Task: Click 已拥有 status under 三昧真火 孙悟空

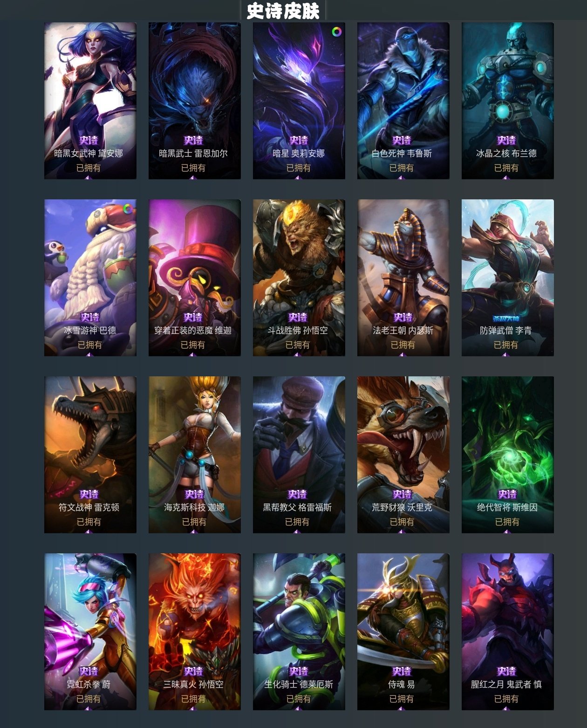Action: tap(193, 699)
